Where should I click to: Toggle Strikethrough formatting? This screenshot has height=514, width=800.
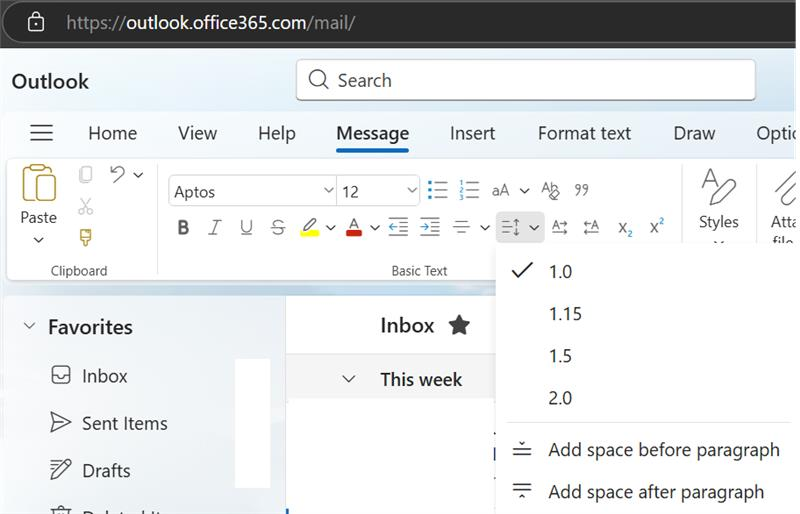[x=278, y=227]
